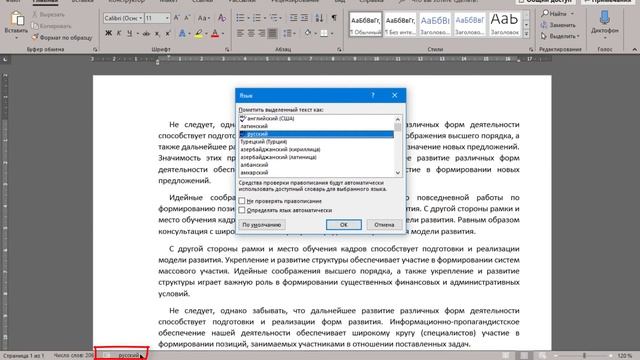The height and width of the screenshot is (360, 640).
Task: Clear all formatting icon
Action: tap(222, 18)
